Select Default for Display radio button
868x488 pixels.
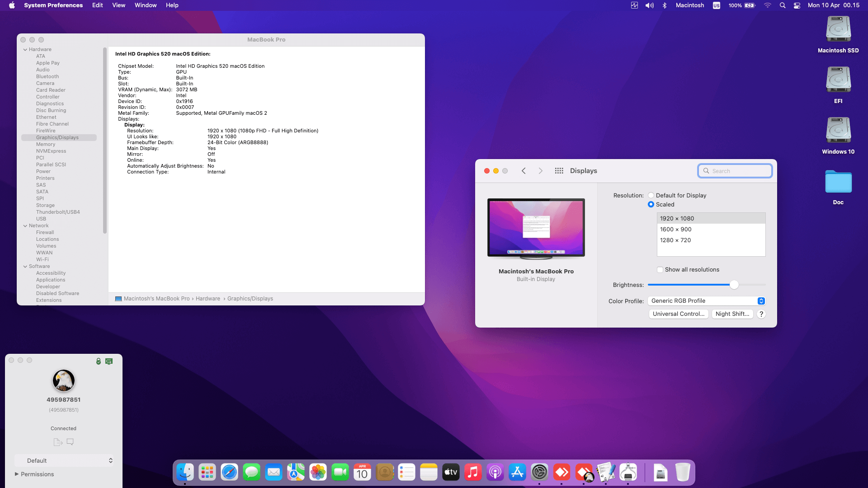(651, 195)
